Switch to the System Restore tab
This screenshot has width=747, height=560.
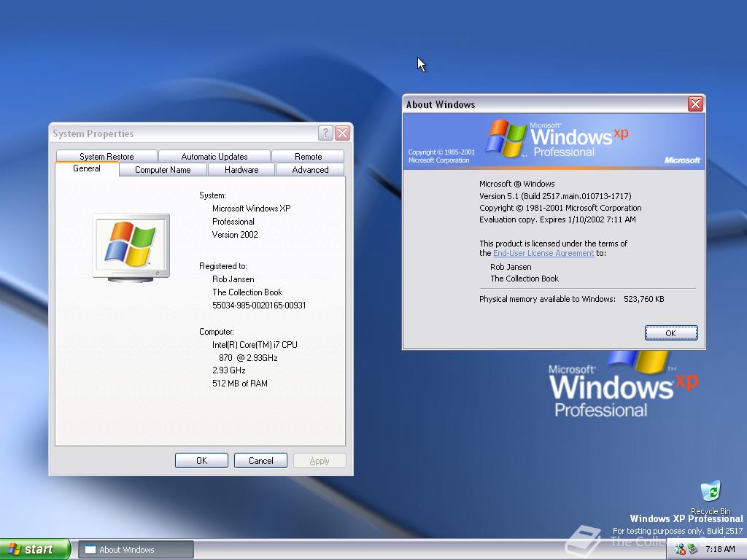(x=107, y=156)
